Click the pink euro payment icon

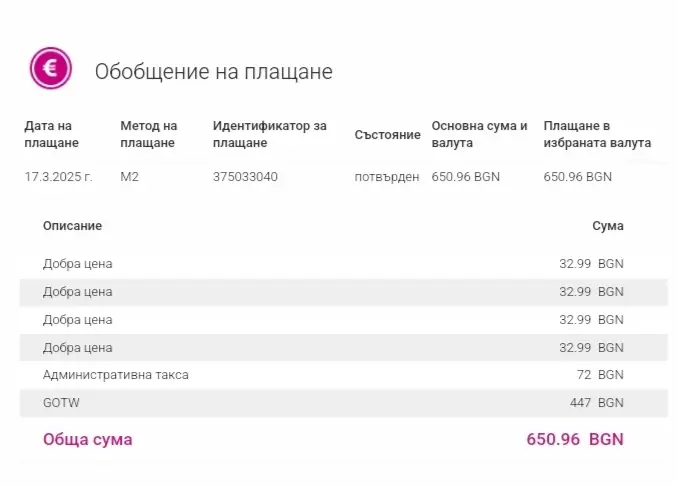[50, 69]
